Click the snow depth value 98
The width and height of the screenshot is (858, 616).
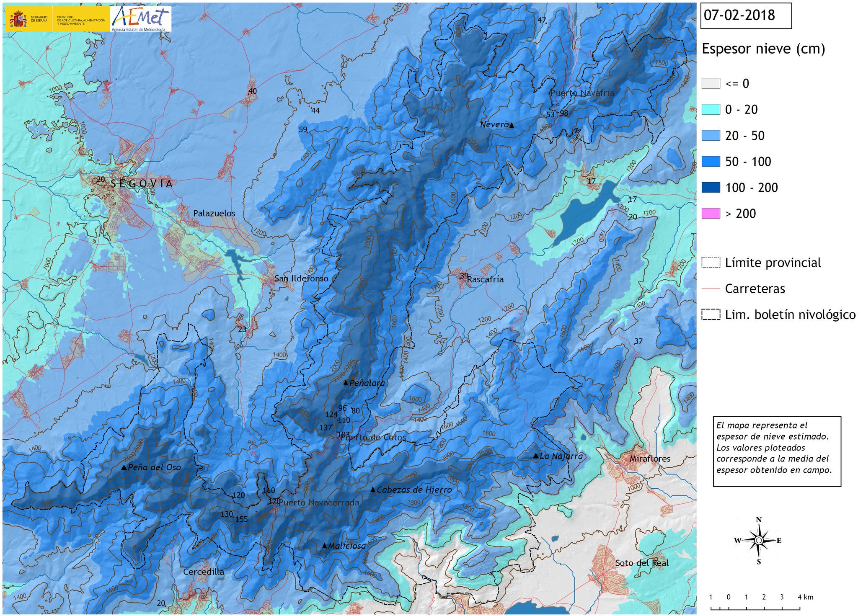coord(564,113)
